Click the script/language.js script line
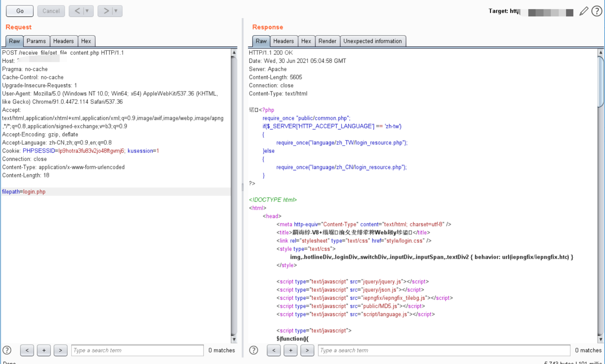The height and width of the screenshot is (364, 605). (x=355, y=314)
